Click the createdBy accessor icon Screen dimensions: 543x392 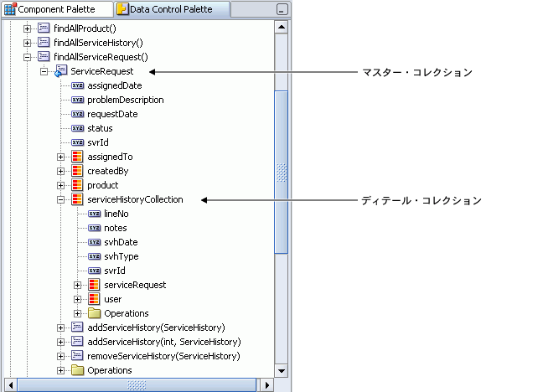(x=77, y=171)
